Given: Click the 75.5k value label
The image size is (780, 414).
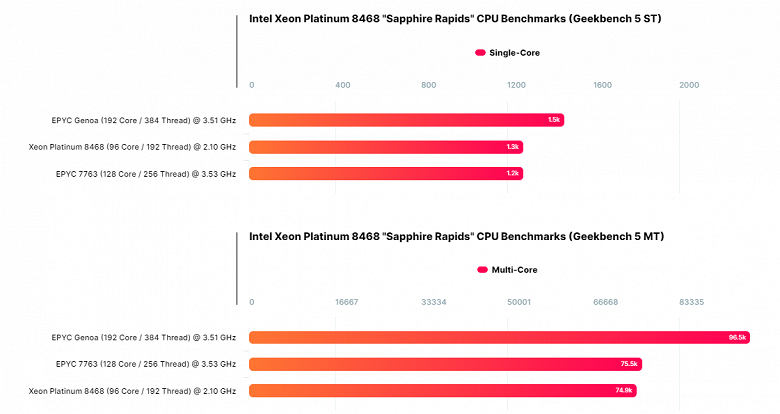Looking at the screenshot, I should click(x=629, y=364).
